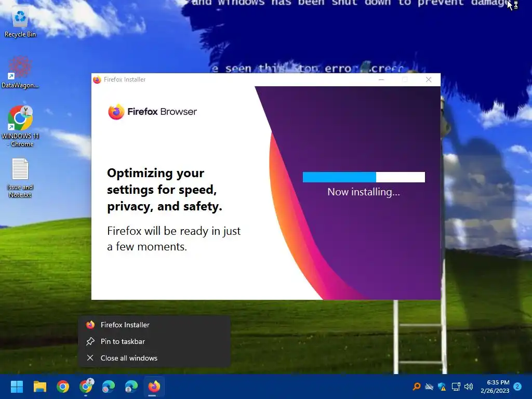Open Windows Security shield tray icon
The height and width of the screenshot is (399, 532).
pos(442,387)
